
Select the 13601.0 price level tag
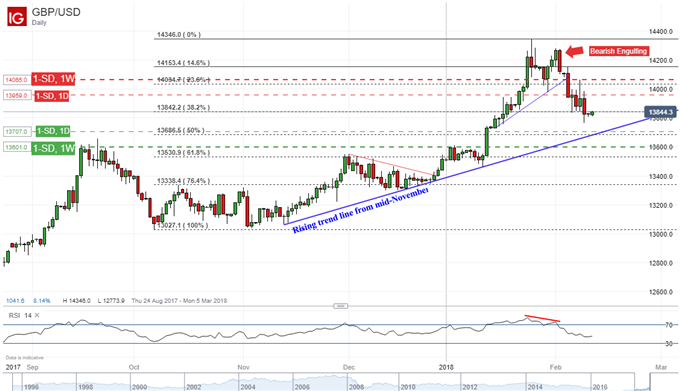coord(17,147)
